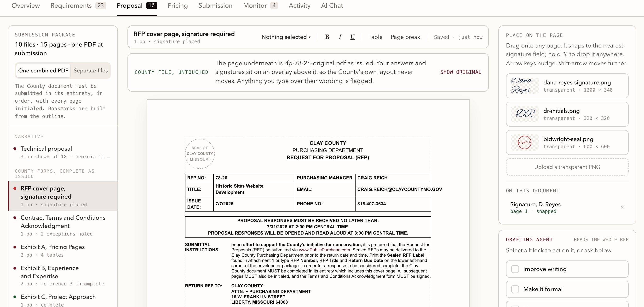This screenshot has width=644, height=307.
Task: Apply italic formatting with the I button
Action: click(x=340, y=37)
